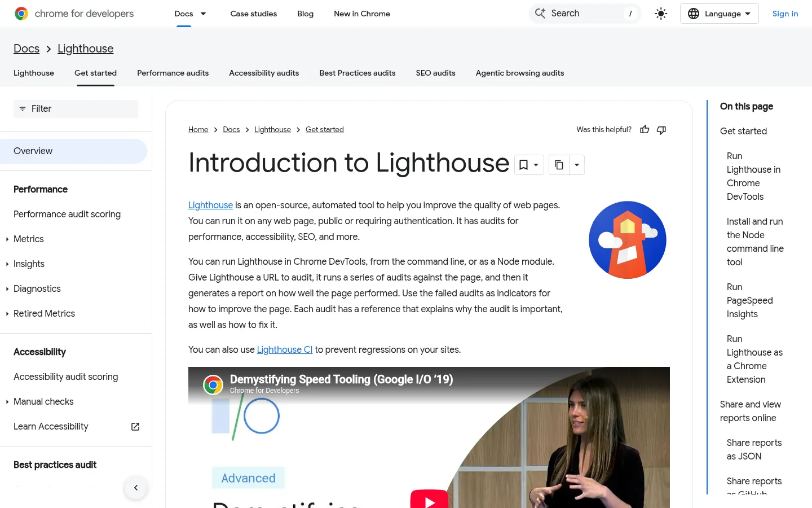Open the copy page options dropdown arrow
Image resolution: width=812 pixels, height=508 pixels.
(576, 165)
